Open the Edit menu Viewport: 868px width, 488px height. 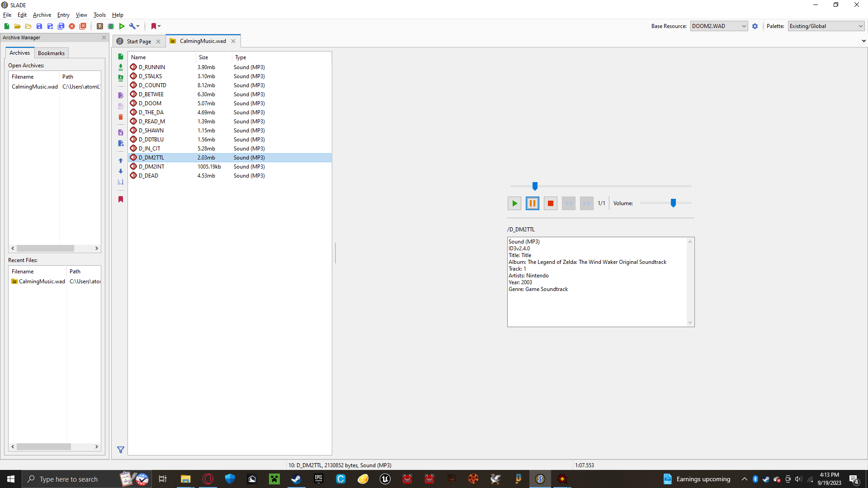pos(22,15)
